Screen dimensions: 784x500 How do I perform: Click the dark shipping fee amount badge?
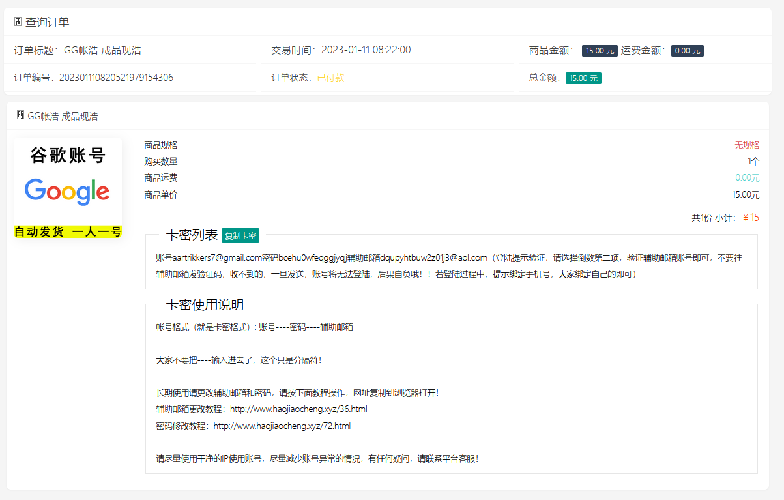[x=687, y=50]
